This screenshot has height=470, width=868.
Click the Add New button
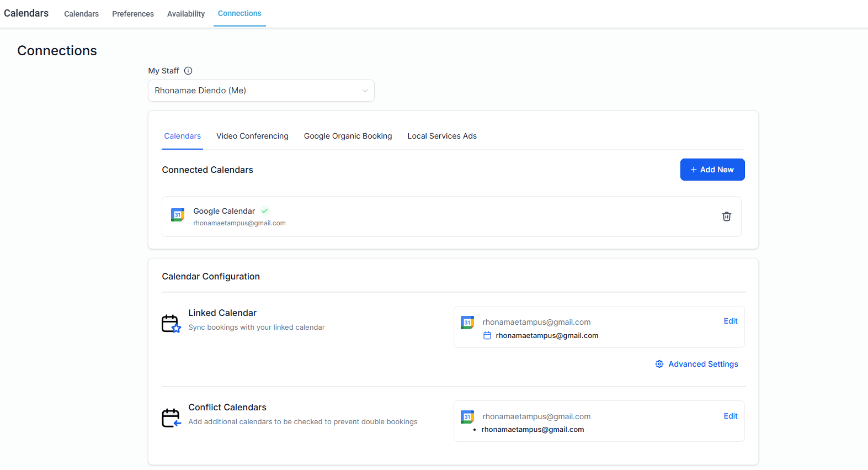[x=712, y=170]
